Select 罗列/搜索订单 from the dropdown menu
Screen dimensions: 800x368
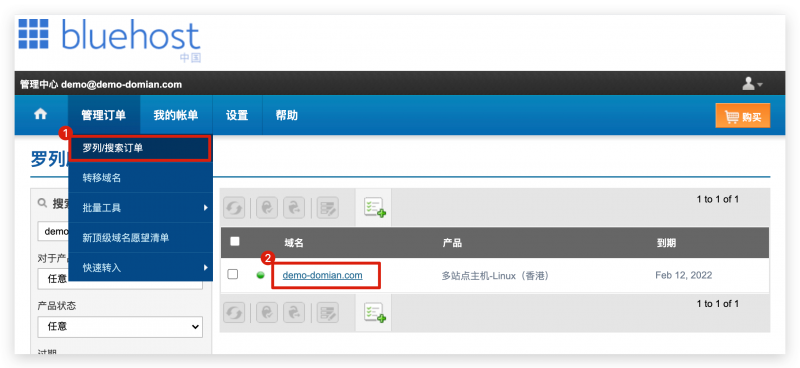[x=140, y=149]
